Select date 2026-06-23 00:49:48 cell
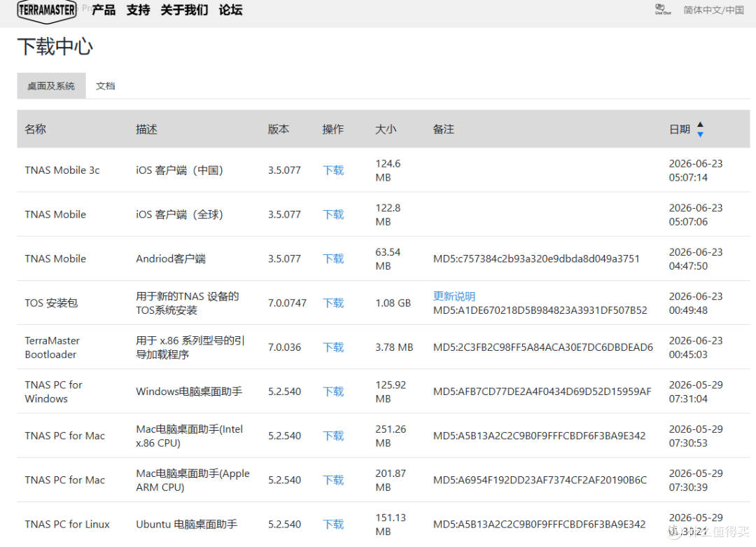 pos(696,303)
